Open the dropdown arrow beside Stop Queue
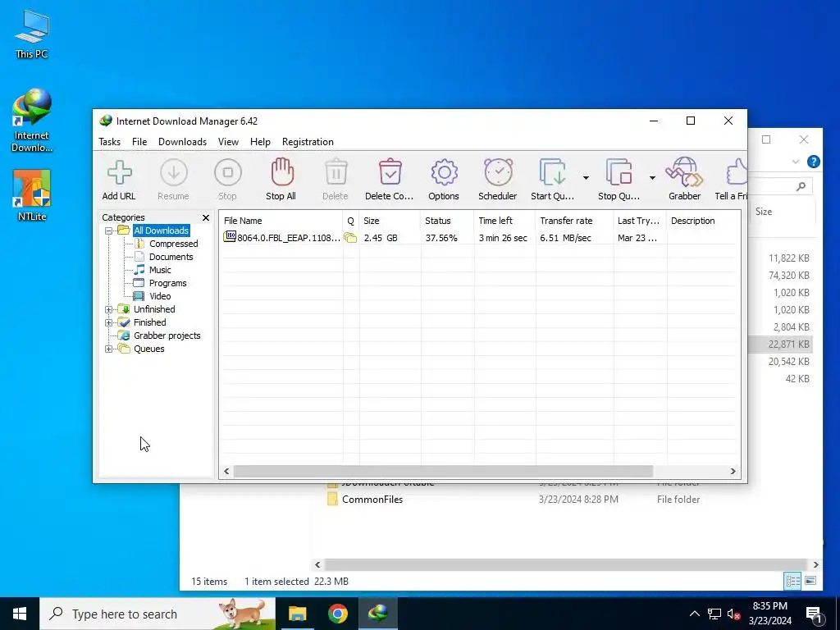Screen dimensions: 840x630 [652, 177]
